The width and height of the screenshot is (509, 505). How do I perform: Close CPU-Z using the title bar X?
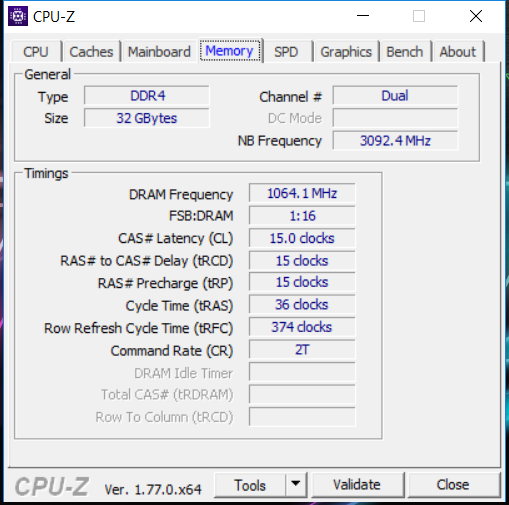476,16
